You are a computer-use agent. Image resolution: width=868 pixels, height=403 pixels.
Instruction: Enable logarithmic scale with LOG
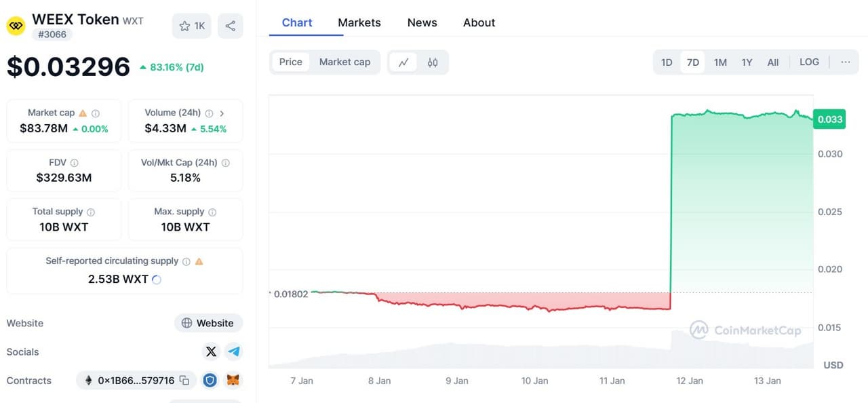pyautogui.click(x=809, y=62)
